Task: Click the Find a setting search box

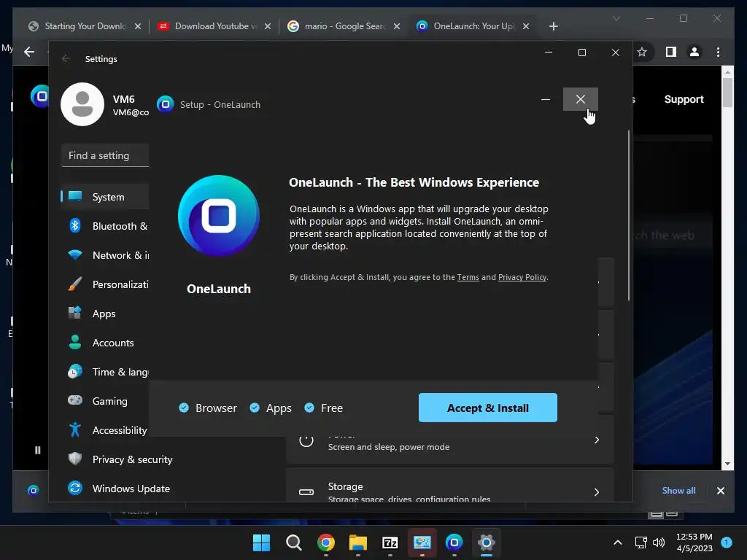Action: tap(105, 155)
